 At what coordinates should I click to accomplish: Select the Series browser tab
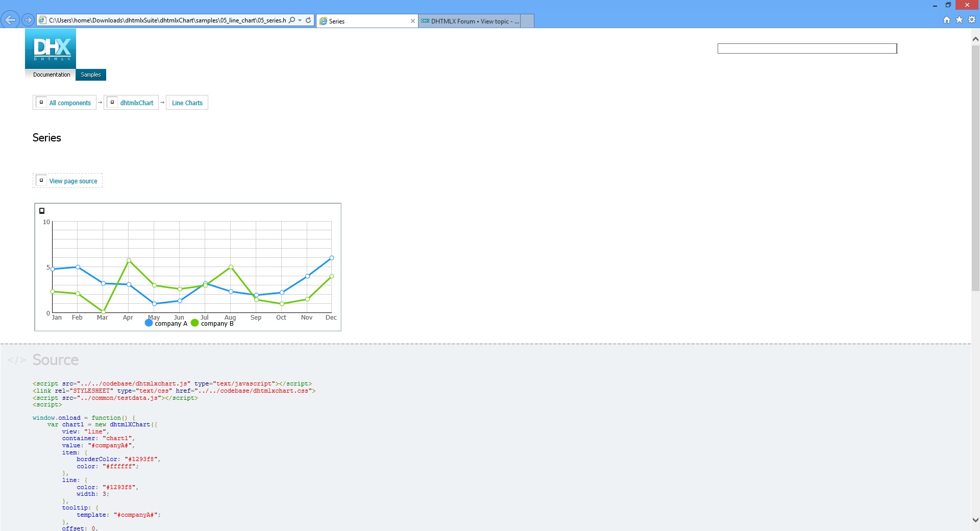(367, 21)
